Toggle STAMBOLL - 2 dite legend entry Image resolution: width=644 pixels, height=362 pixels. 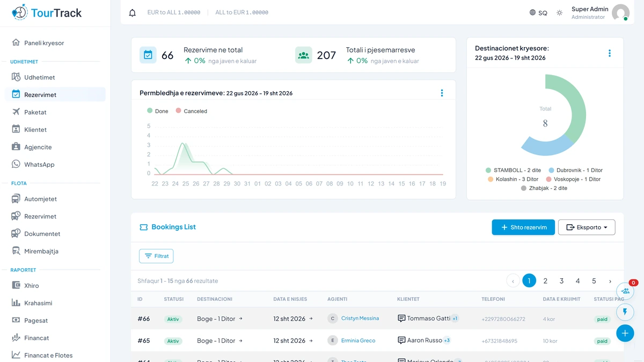point(513,170)
